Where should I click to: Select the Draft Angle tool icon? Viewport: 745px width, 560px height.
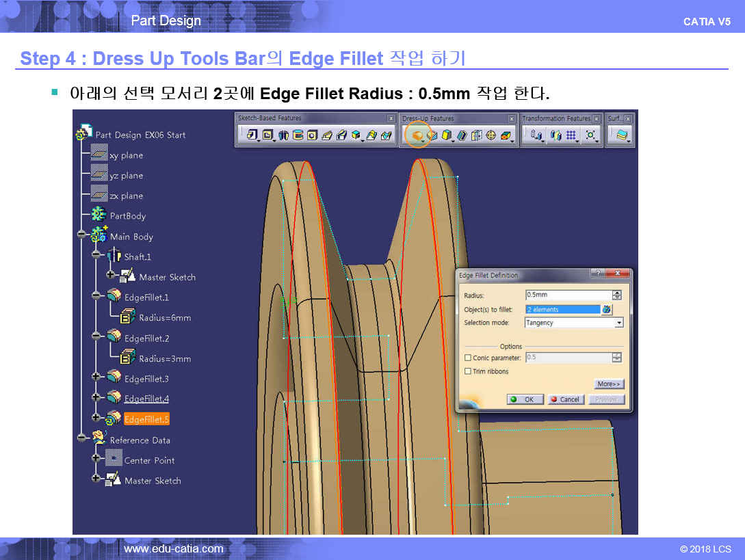pos(446,135)
